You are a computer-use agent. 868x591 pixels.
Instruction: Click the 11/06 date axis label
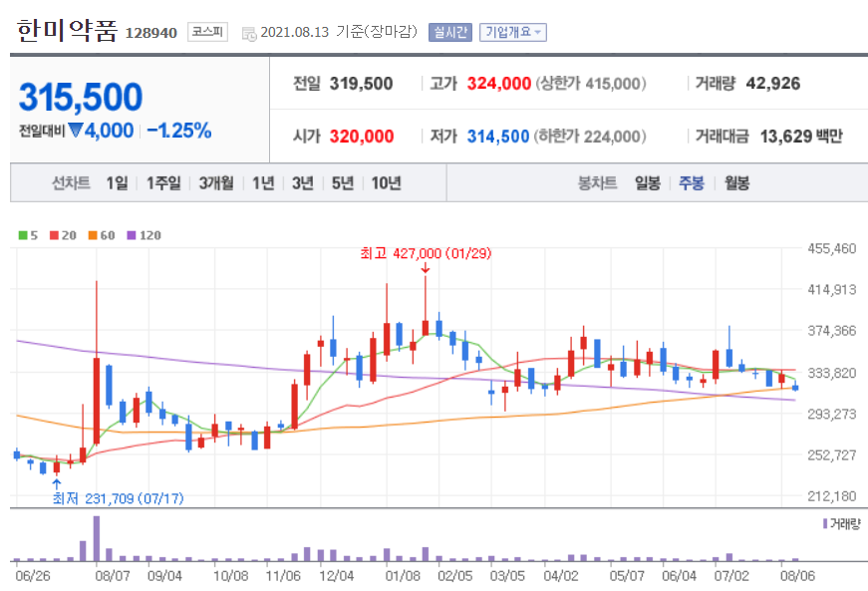point(283,576)
